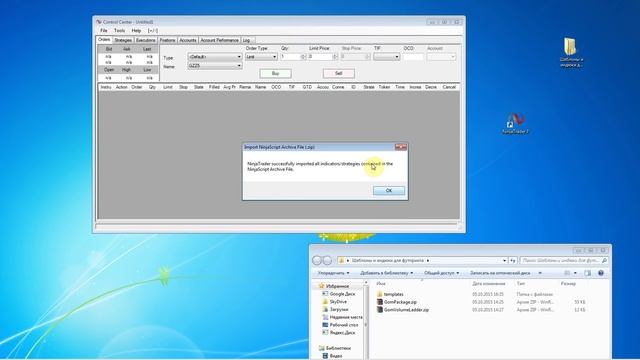Image resolution: width=640 pixels, height=360 pixels.
Task: Open the view options arrow beside view icon
Action: [575, 273]
